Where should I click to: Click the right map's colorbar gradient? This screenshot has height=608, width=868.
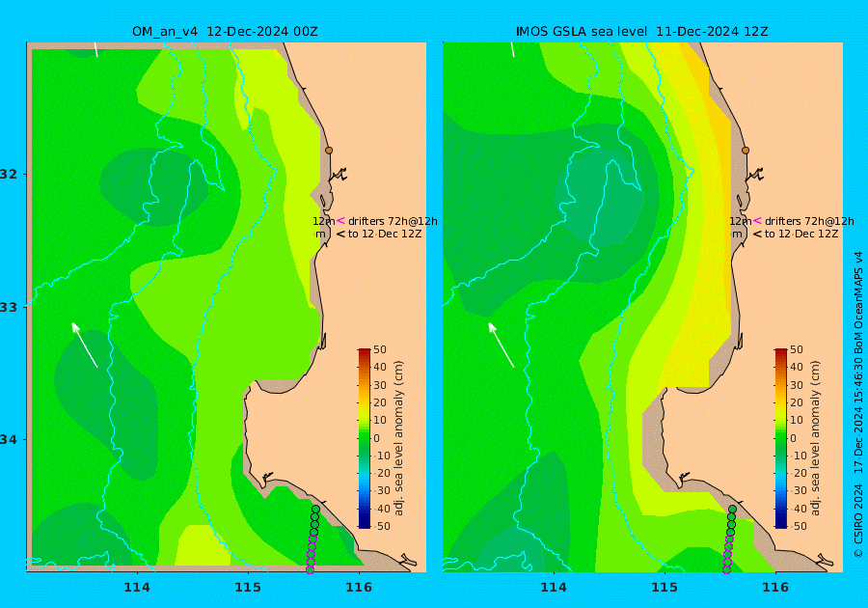(780, 438)
